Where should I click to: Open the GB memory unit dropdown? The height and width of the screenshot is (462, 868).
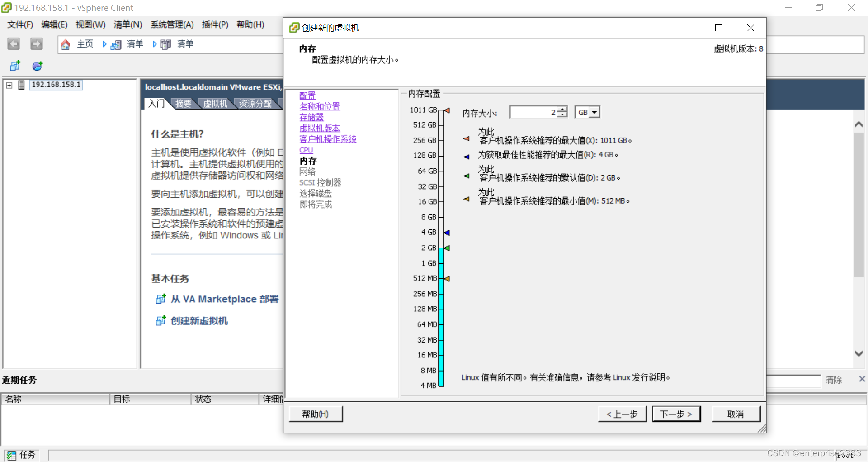[x=595, y=112]
